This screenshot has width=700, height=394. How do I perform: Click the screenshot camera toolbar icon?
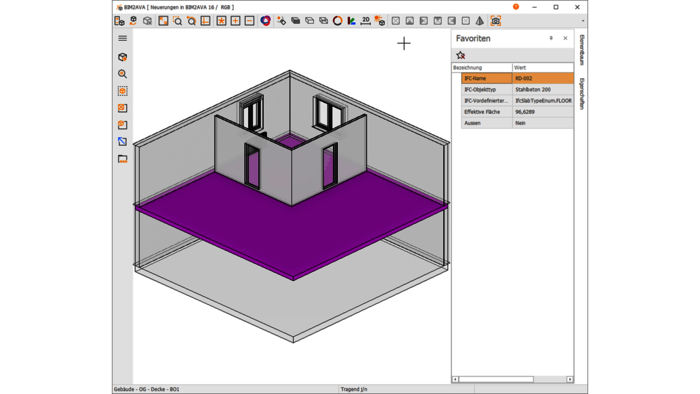pos(496,21)
